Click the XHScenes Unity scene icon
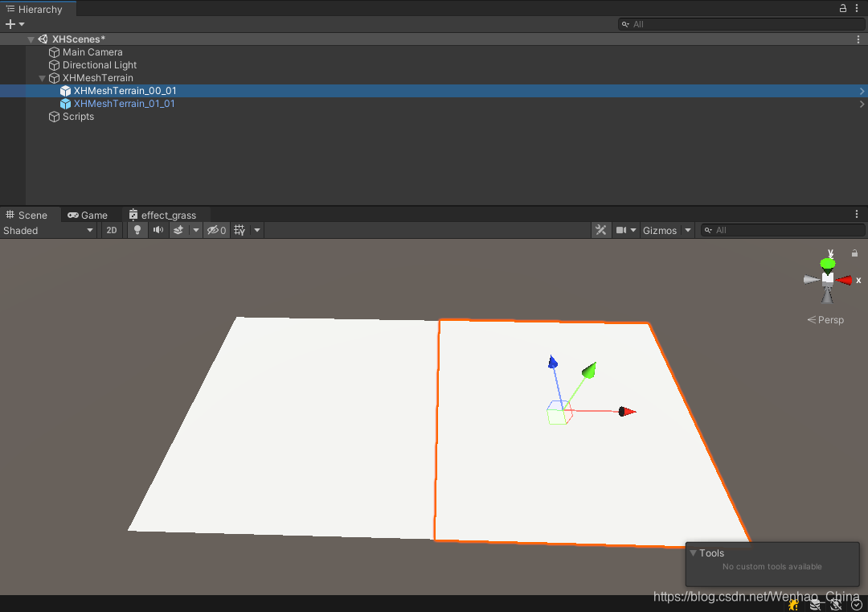The height and width of the screenshot is (612, 868). coord(43,39)
